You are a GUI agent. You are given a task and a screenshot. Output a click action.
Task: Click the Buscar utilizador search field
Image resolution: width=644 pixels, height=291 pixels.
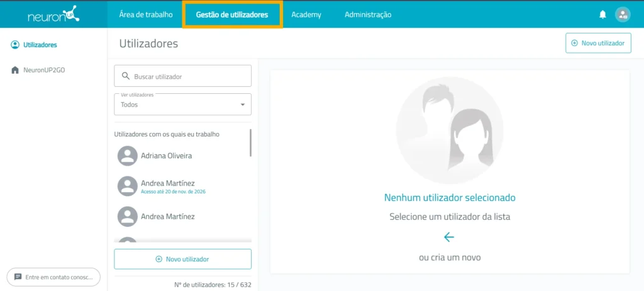(x=182, y=76)
